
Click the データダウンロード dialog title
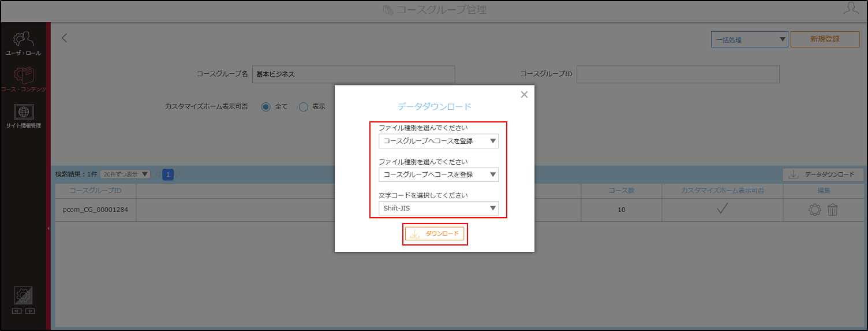(x=435, y=107)
